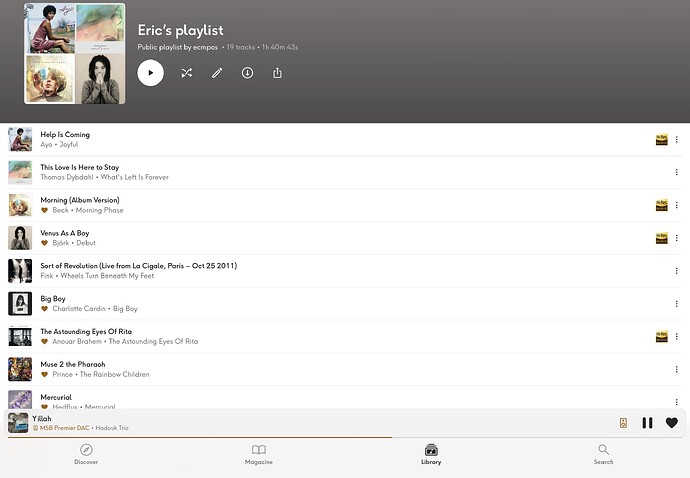Click the Public playlist by ecmpos text
Viewport: 690px width, 478px height.
click(x=178, y=47)
